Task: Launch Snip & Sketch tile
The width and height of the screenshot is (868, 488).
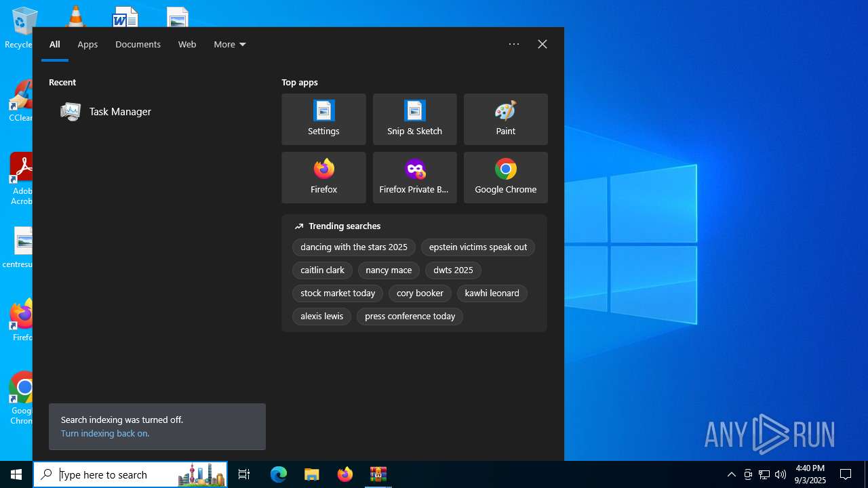Action: pos(414,119)
